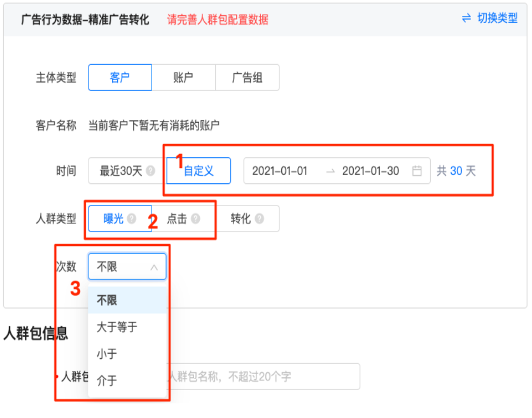532x418 pixels.
Task: Select 账户 as the subject type
Action: (183, 77)
